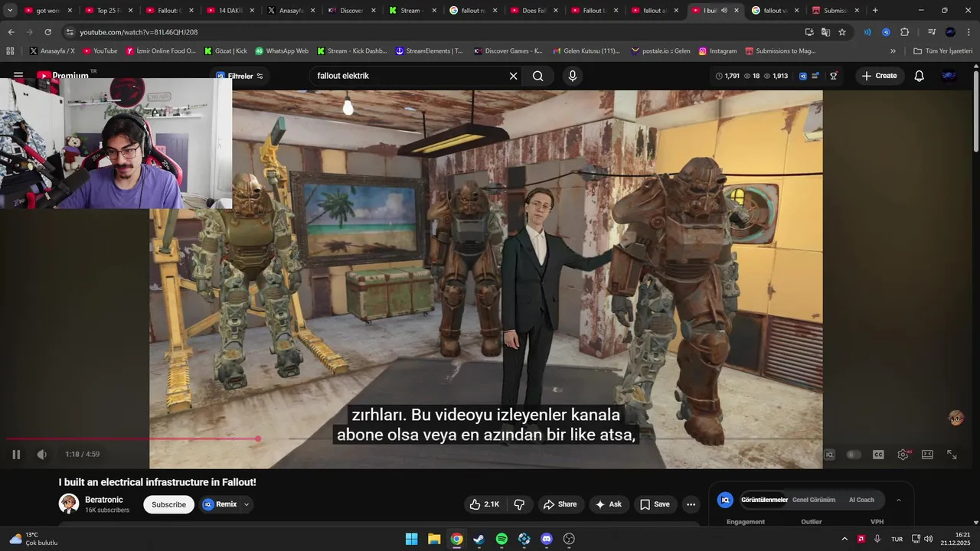Open the Share dialog
The width and height of the screenshot is (980, 551).
point(560,504)
